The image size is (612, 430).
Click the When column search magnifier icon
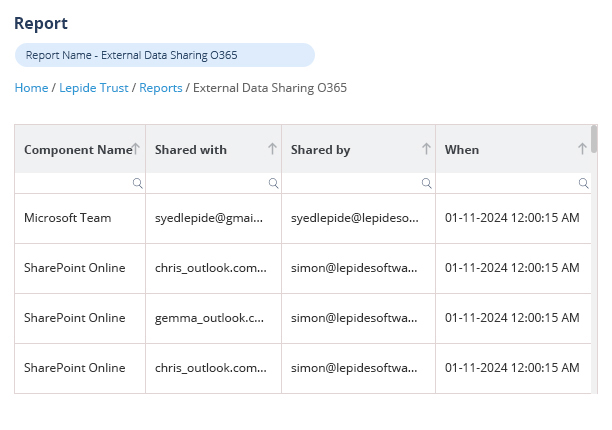coord(584,183)
